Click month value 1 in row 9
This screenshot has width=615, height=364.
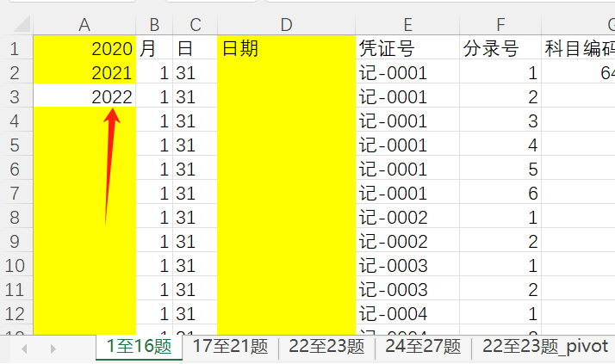[x=154, y=240]
